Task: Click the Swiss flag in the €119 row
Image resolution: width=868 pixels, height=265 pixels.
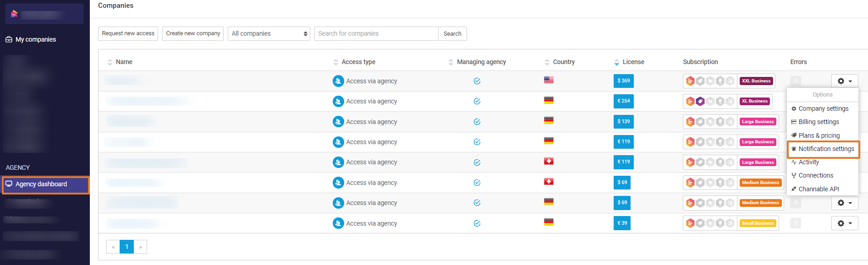Action: [x=549, y=161]
